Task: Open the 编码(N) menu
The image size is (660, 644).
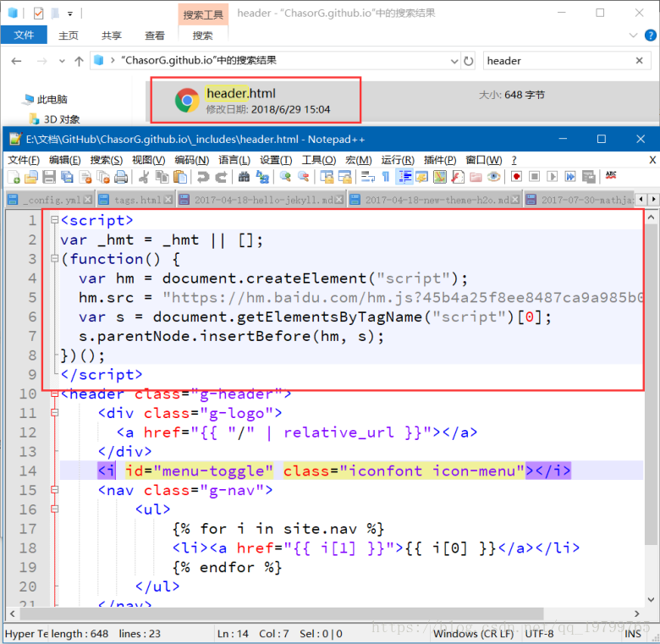Action: point(192,161)
